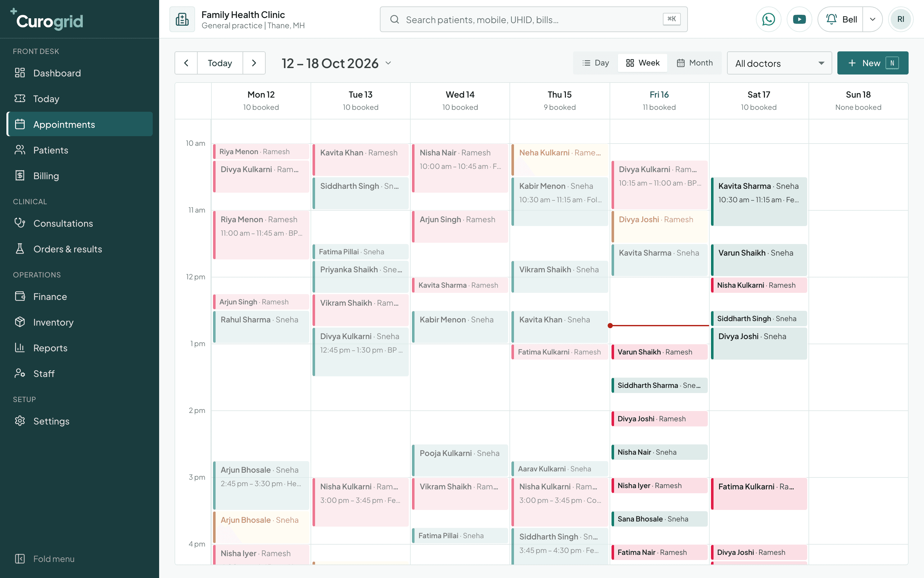Open RI user avatar menu

[x=901, y=19]
